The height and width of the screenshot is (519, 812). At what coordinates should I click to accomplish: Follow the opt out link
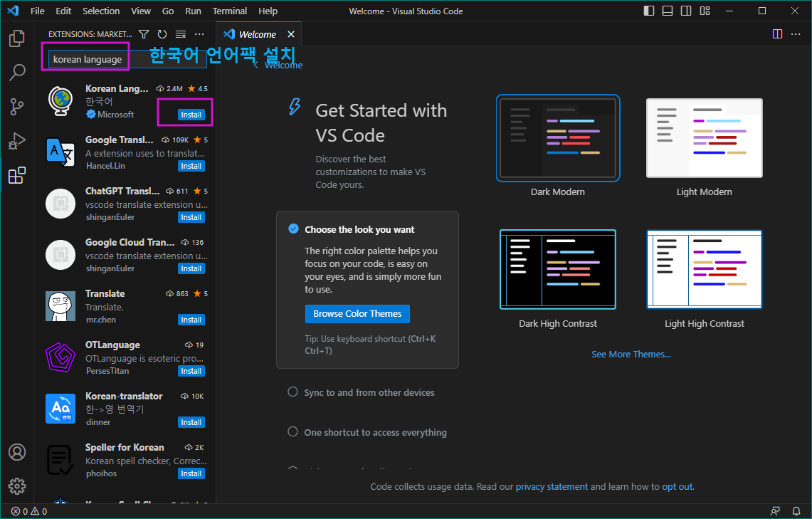[x=677, y=486]
